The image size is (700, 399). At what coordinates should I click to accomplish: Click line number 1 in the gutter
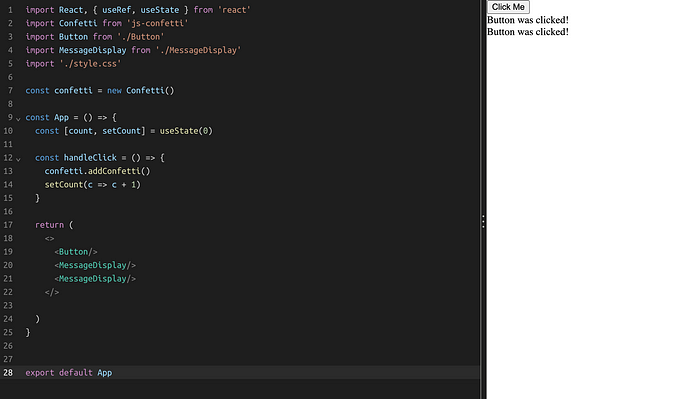click(x=10, y=10)
